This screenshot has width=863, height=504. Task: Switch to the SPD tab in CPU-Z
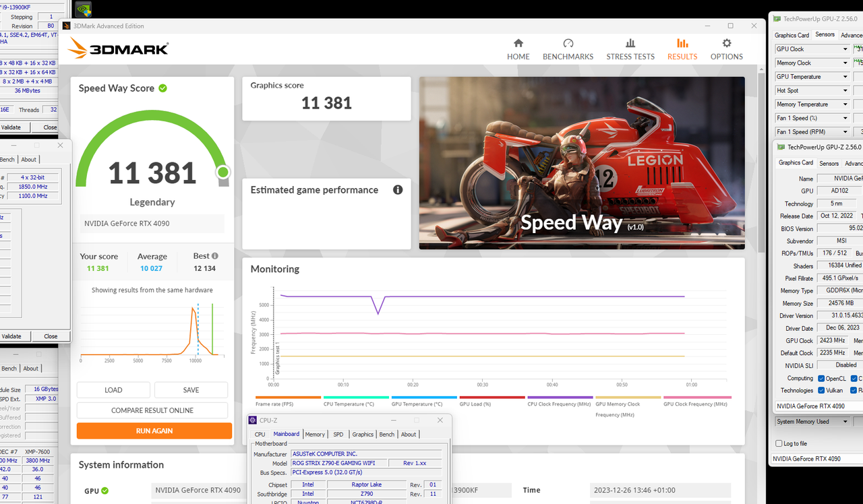click(338, 435)
